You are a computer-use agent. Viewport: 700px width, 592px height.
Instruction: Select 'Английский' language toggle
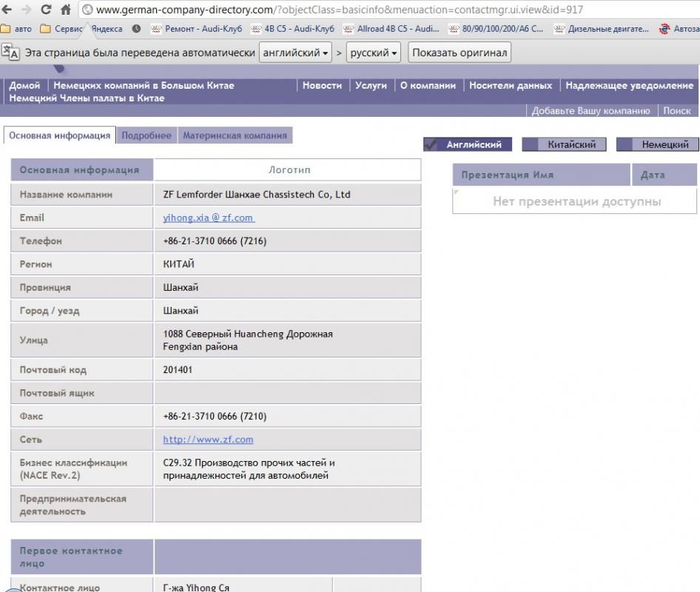click(468, 144)
